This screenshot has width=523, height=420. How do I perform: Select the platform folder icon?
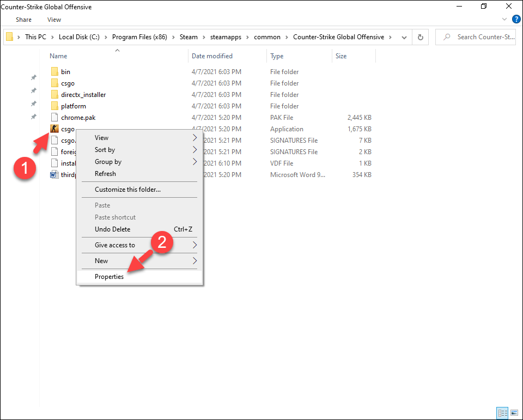(54, 106)
